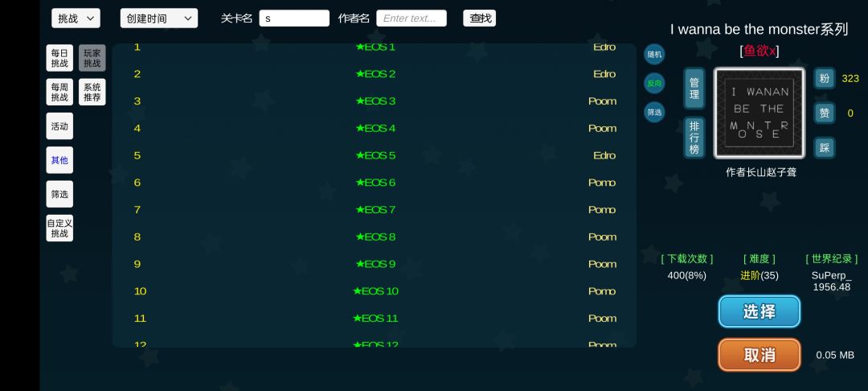The image size is (868, 391).
Task: Select level ★EOS 2
Action: tap(375, 74)
